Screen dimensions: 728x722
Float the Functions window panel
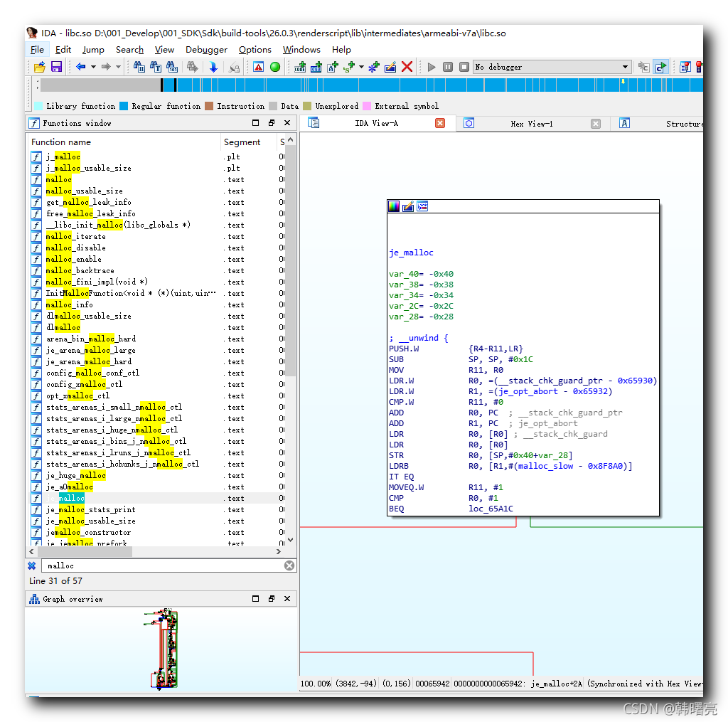(272, 122)
